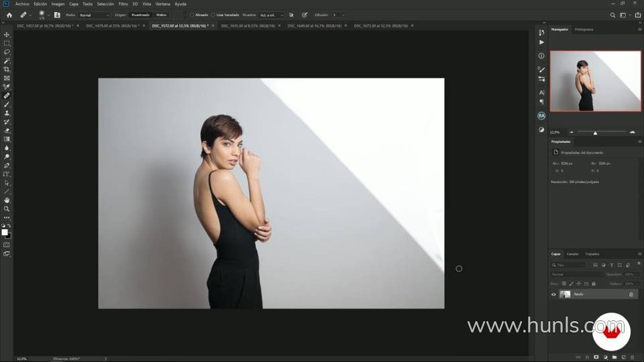Expand the tool preset picker arrow
Screen dimensions: 644x362
point(30,15)
